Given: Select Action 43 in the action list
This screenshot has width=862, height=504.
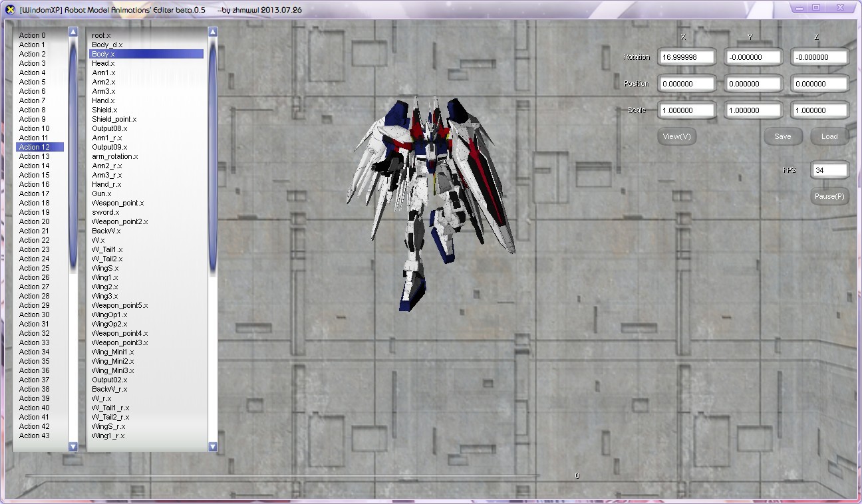Looking at the screenshot, I should pyautogui.click(x=40, y=436).
